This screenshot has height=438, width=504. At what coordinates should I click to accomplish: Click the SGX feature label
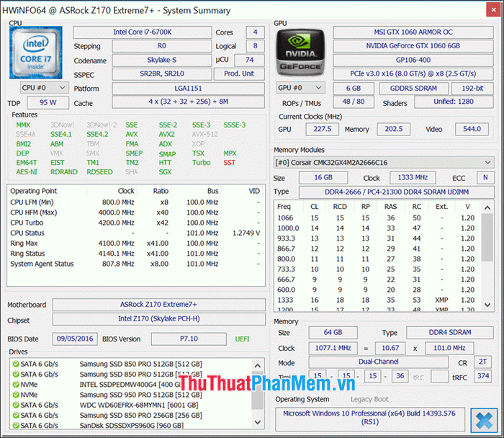[165, 172]
